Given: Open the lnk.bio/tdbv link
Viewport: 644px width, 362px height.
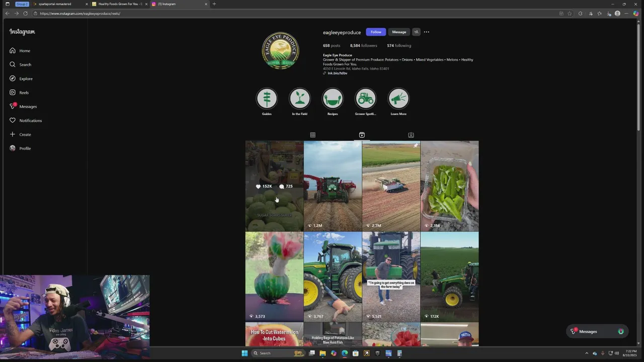Looking at the screenshot, I should coord(337,73).
